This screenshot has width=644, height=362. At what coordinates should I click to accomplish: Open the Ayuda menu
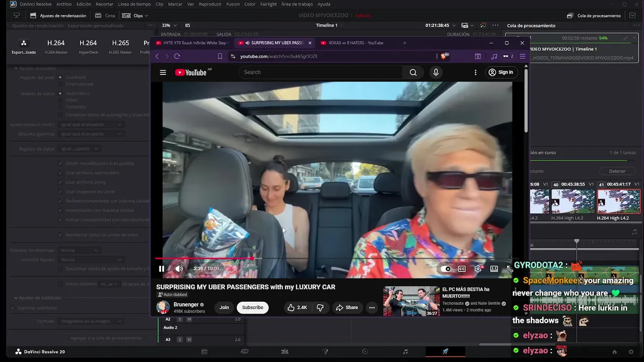(x=324, y=4)
